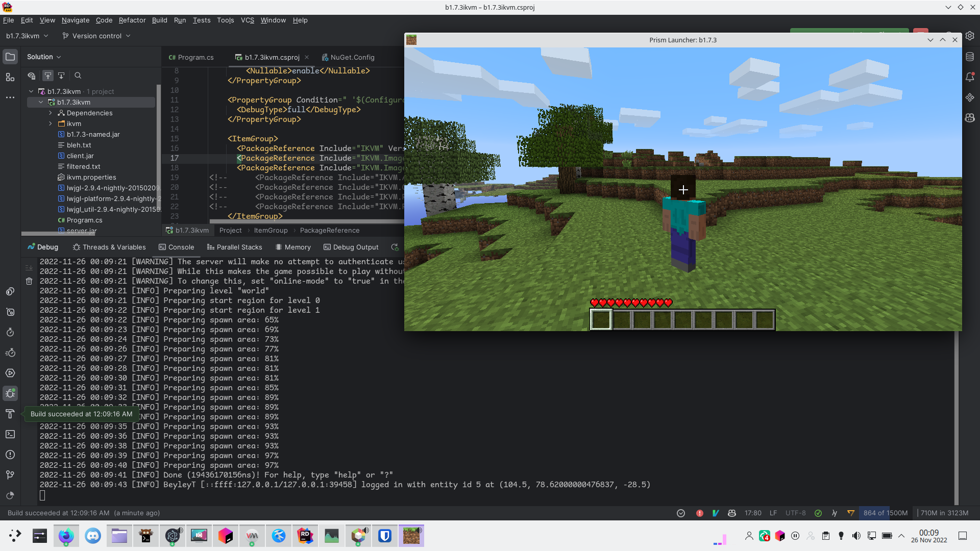Toggle scroll-to-end in debug console
Screen dimensions: 980x551
pos(29,266)
